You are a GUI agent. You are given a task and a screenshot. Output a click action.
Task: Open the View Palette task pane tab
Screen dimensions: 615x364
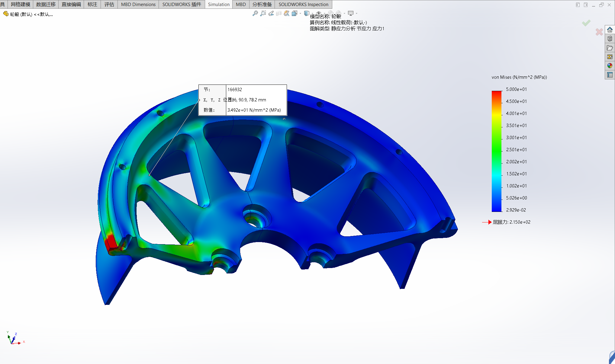[610, 57]
